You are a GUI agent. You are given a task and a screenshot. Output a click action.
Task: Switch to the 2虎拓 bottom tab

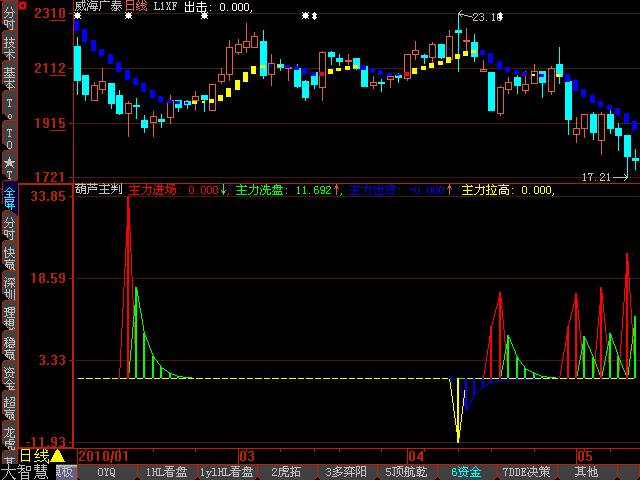coord(285,472)
